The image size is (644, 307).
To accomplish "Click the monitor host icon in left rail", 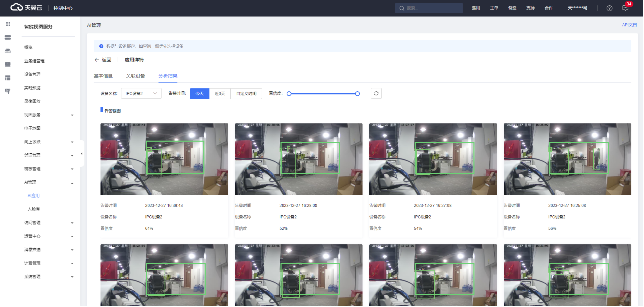I will [x=8, y=64].
